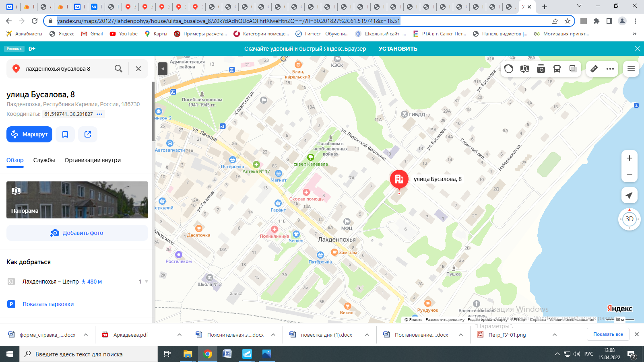The image size is (644, 362).
Task: Open the browser extensions puzzle icon
Action: 597,21
